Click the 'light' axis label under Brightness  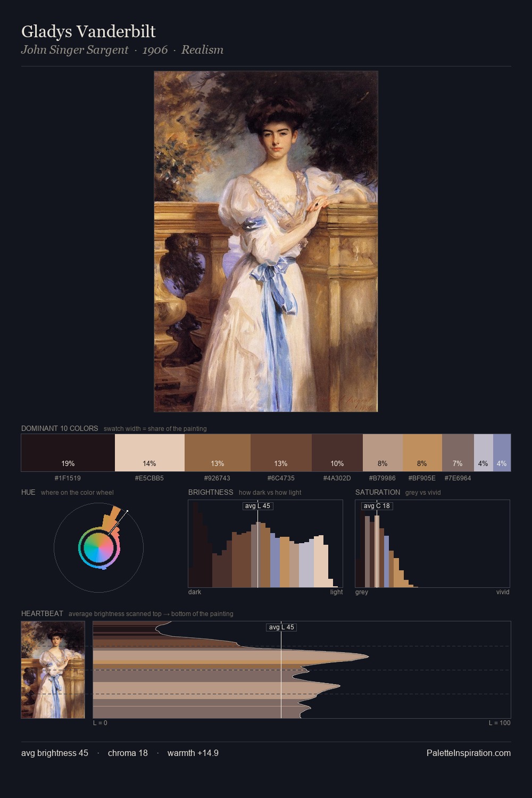pyautogui.click(x=336, y=592)
